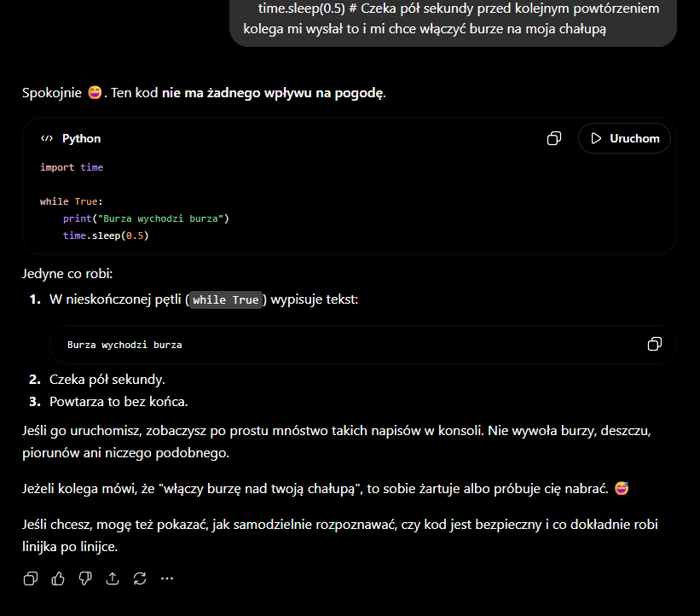Give the response a thumbs up
Viewport: 700px width, 616px height.
[58, 578]
